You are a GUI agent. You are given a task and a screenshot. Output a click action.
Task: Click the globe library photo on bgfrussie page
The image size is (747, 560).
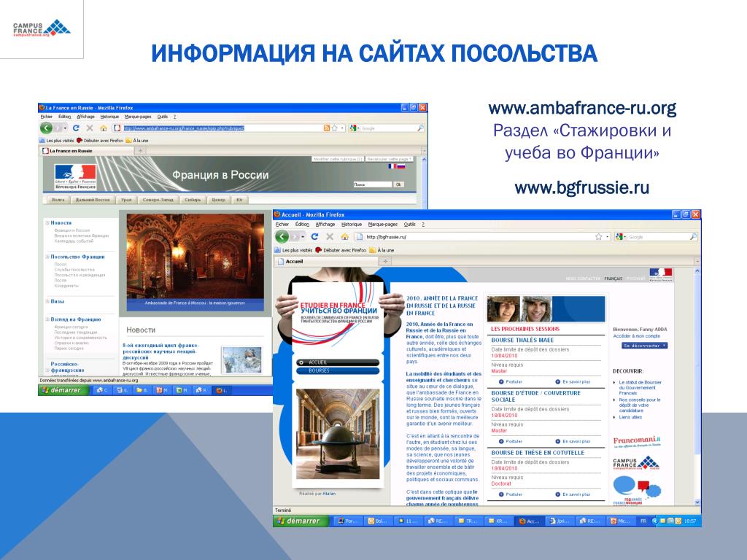338,434
